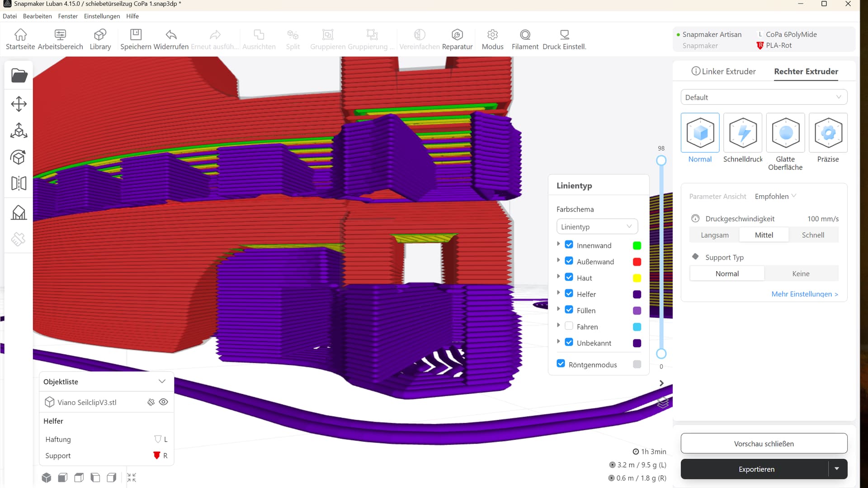The width and height of the screenshot is (868, 488).
Task: Open the Farbschema Linientyp dropdown
Action: tap(597, 227)
